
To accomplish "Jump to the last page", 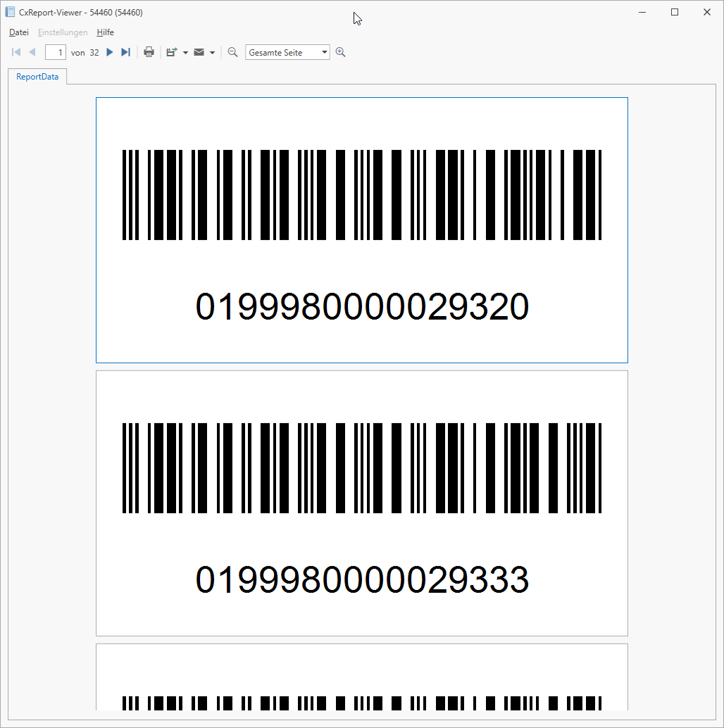I will (x=125, y=52).
